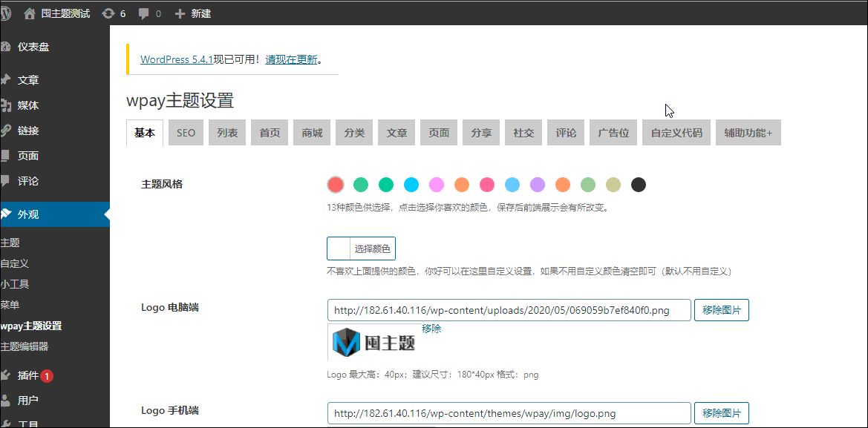The image size is (868, 428).
Task: Open the site via the home icon
Action: (x=29, y=12)
